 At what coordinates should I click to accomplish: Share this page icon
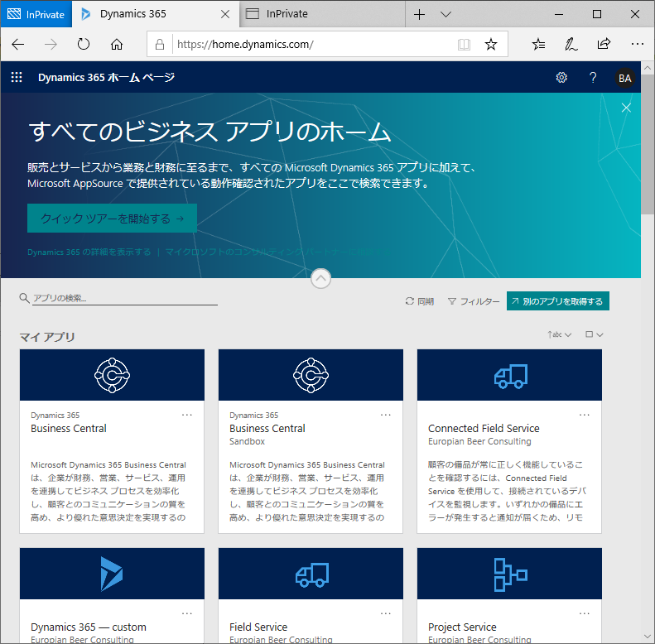click(604, 43)
